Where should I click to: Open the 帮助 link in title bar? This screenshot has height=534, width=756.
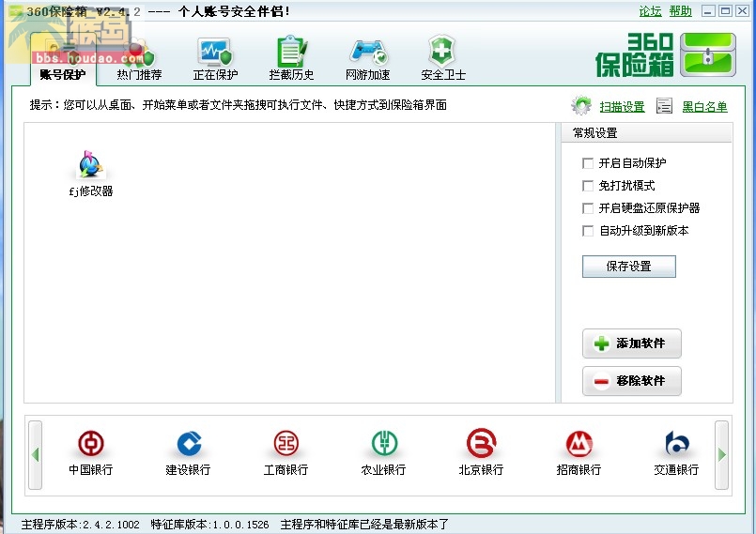[680, 11]
